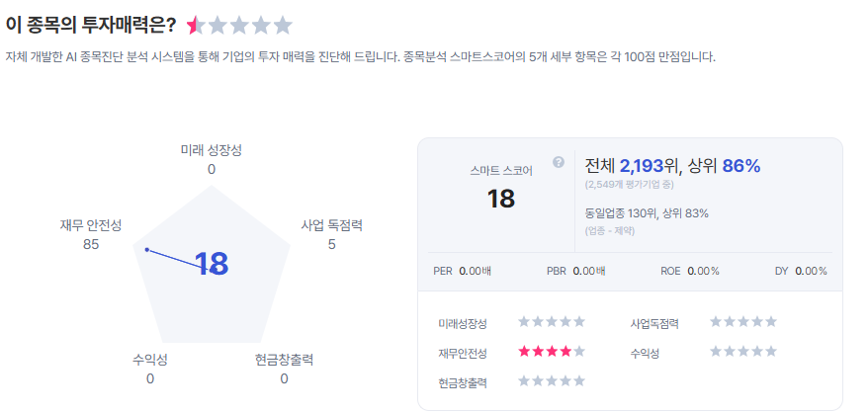Click the PER 0.00배 value
The width and height of the screenshot is (868, 414).
[x=475, y=271]
